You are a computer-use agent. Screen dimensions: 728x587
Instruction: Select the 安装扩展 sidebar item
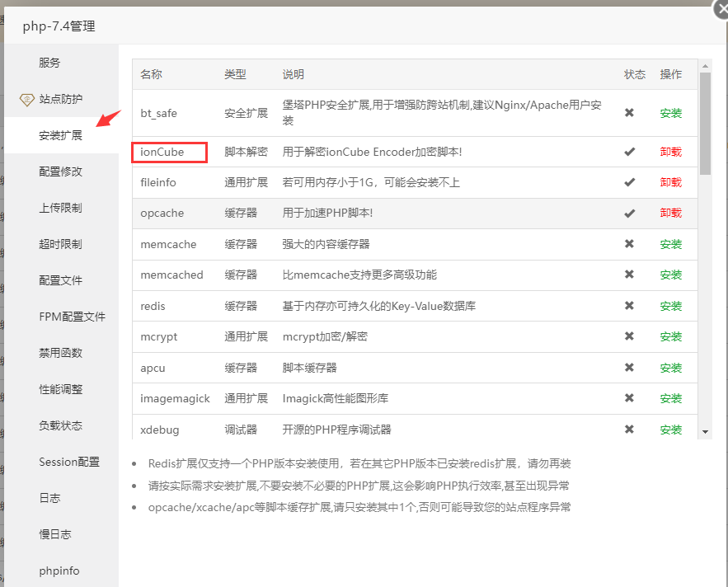pos(60,135)
